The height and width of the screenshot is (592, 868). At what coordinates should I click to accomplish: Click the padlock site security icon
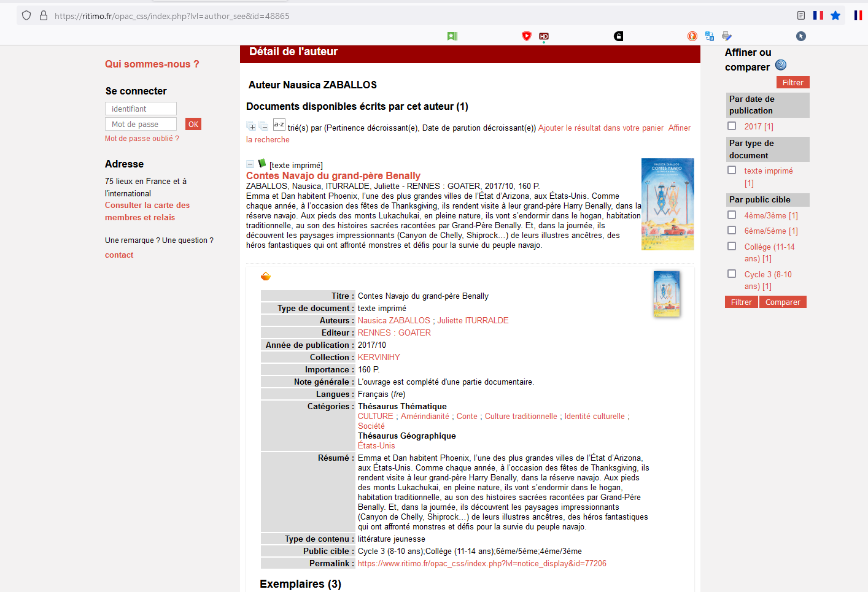tap(44, 15)
